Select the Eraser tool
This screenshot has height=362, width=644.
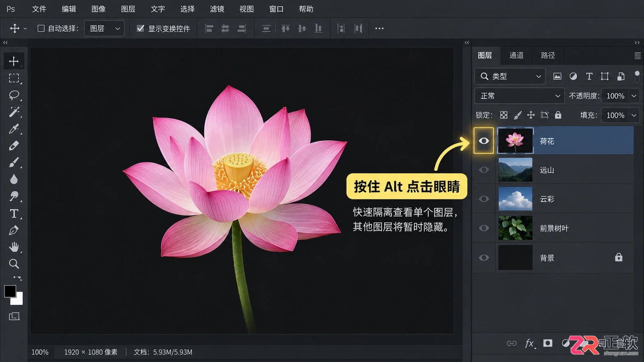pos(14,146)
